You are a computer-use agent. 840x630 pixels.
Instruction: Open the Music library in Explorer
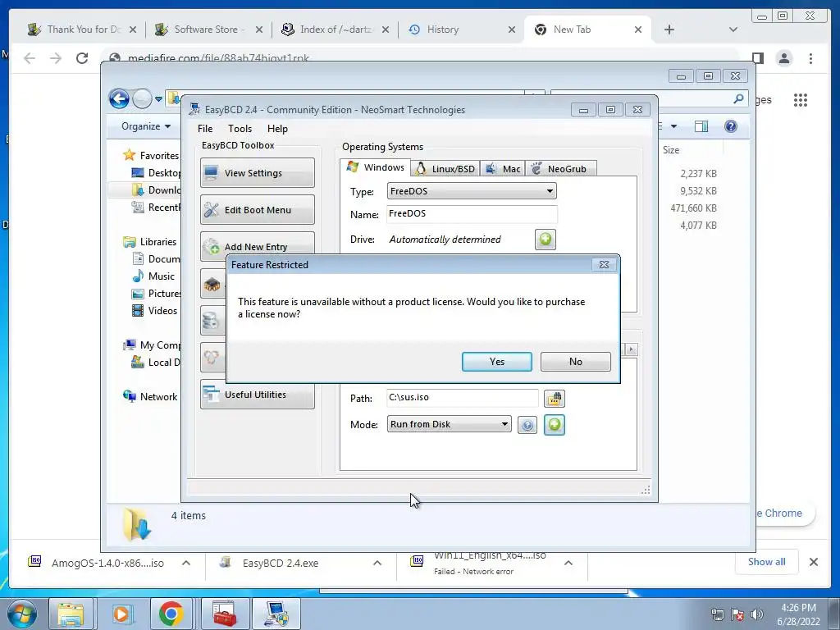(153, 276)
